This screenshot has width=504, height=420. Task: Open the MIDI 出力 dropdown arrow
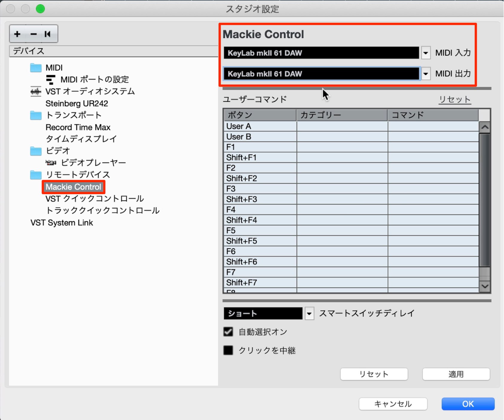click(x=426, y=73)
